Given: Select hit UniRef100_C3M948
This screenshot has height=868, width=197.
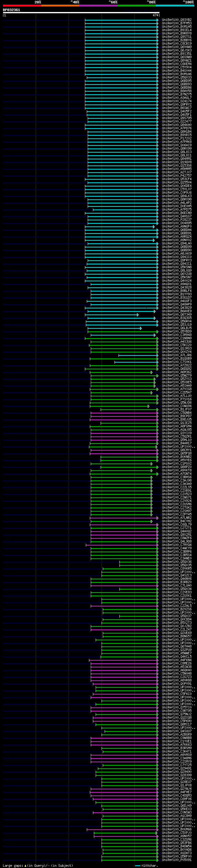Looking at the screenshot, I should click(176, 335).
